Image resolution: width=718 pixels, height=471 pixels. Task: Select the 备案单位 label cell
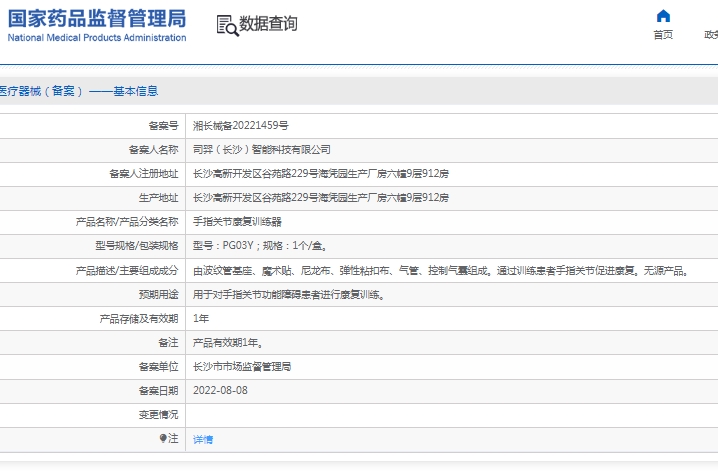[x=92, y=367]
